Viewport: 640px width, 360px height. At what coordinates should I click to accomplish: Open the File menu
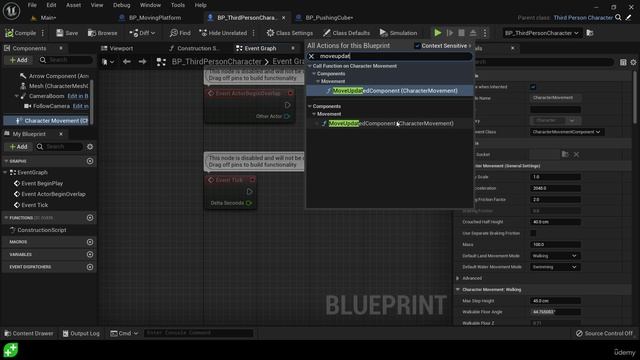click(32, 5)
